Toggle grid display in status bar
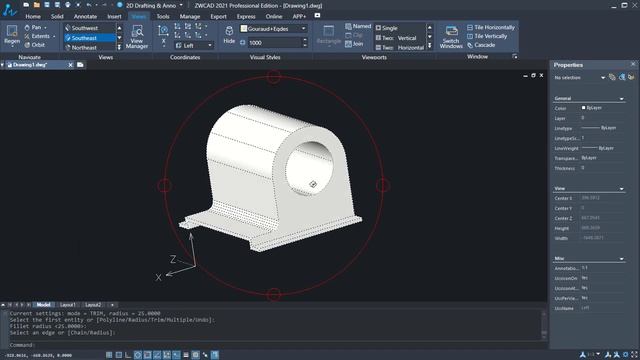 (119, 355)
